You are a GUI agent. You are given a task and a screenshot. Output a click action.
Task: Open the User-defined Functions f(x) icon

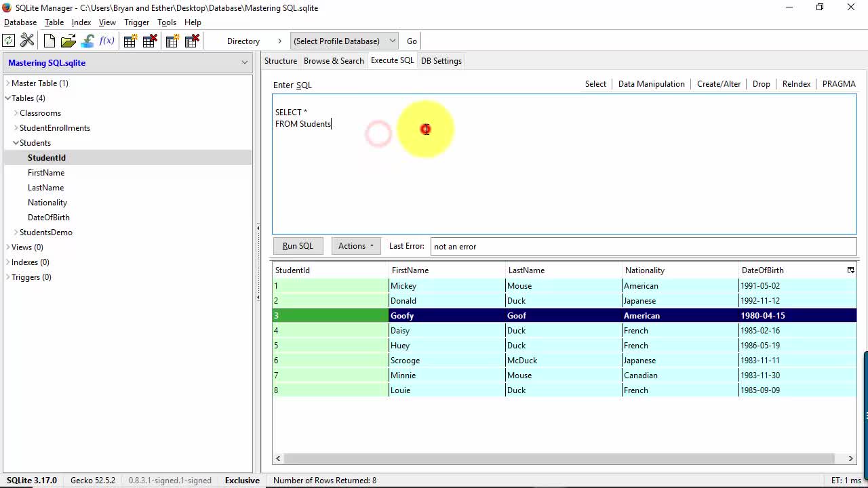tap(107, 41)
